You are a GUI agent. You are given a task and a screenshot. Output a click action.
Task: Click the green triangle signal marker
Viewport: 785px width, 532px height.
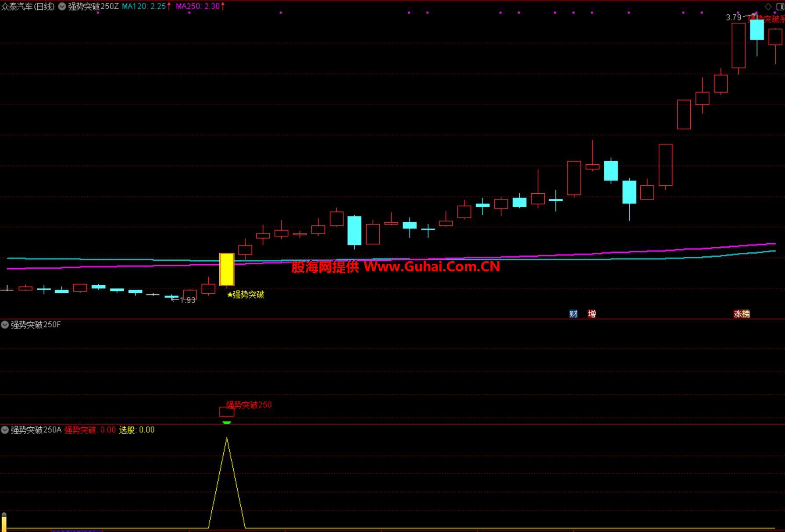pos(227,422)
